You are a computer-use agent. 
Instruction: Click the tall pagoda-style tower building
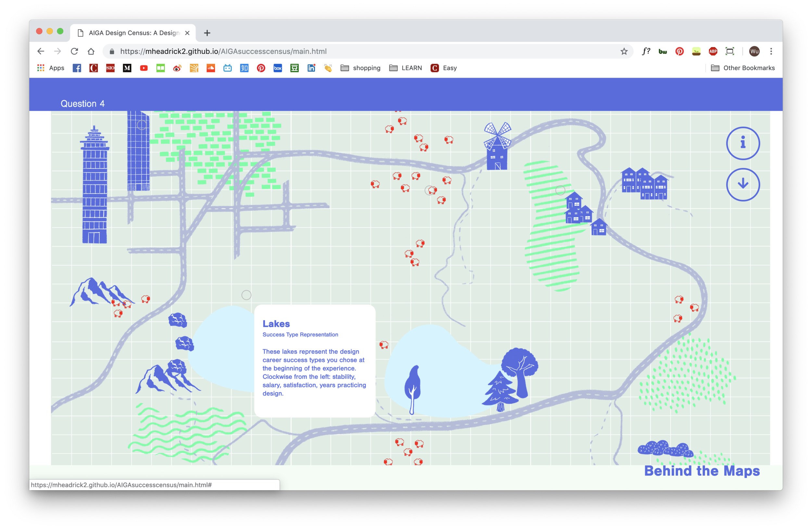click(95, 184)
